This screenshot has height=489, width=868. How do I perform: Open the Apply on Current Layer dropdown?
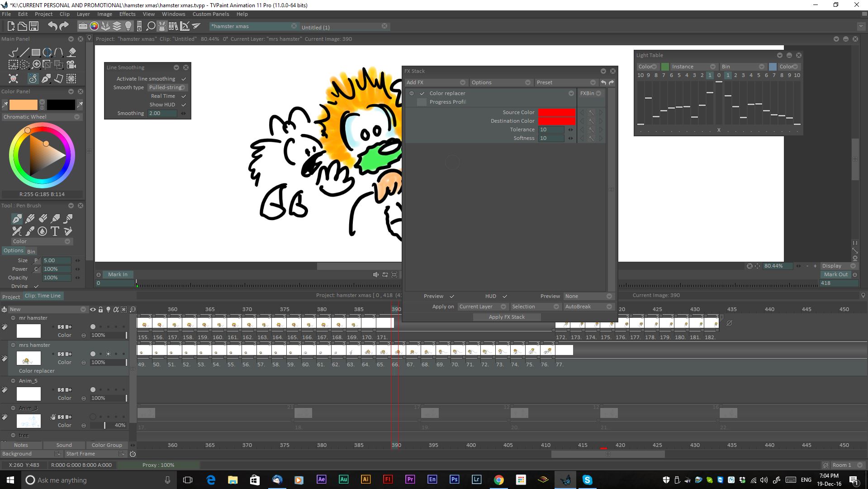click(482, 307)
